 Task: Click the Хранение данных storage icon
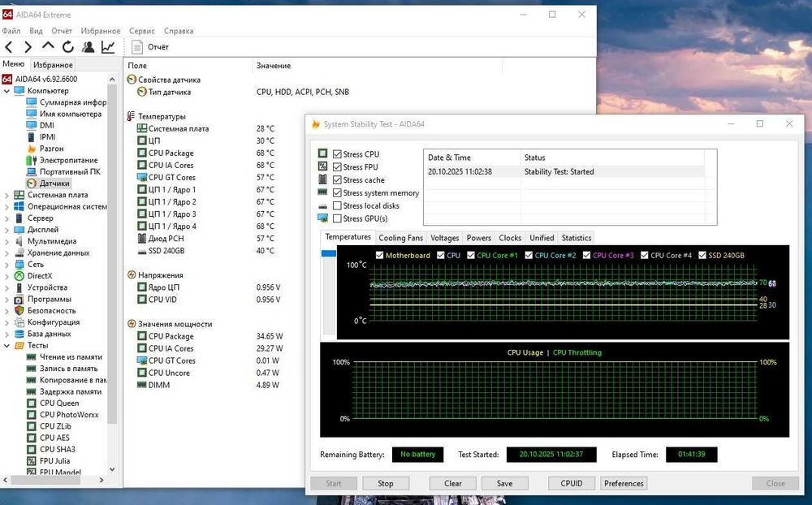click(19, 252)
